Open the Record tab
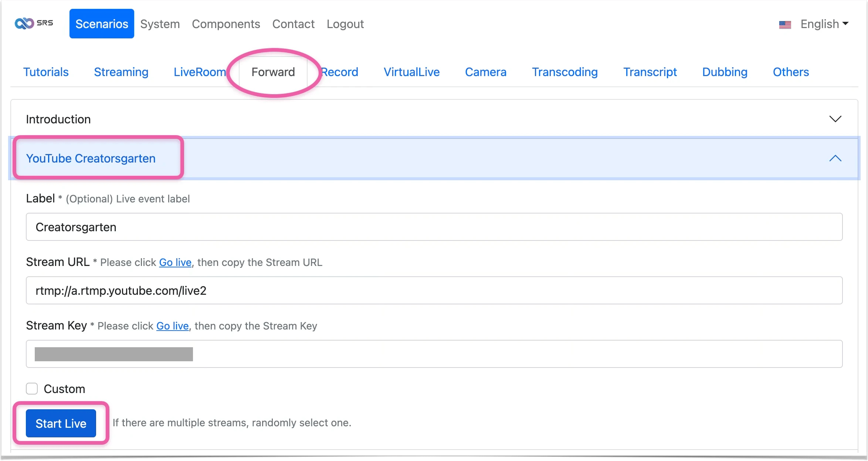Screen dimensions: 868x461 pyautogui.click(x=340, y=72)
